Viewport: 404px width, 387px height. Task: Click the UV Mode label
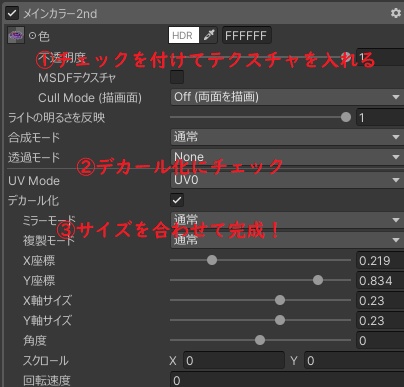[x=34, y=181]
